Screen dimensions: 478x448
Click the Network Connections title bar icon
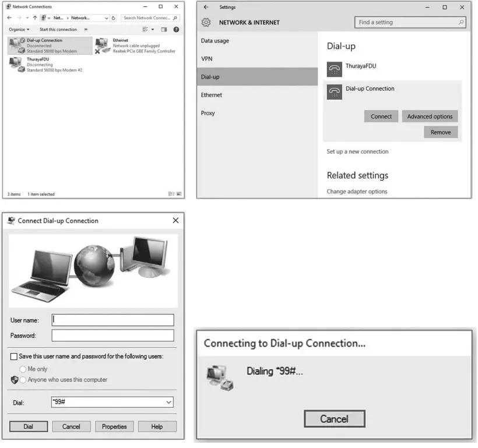coord(9,6)
